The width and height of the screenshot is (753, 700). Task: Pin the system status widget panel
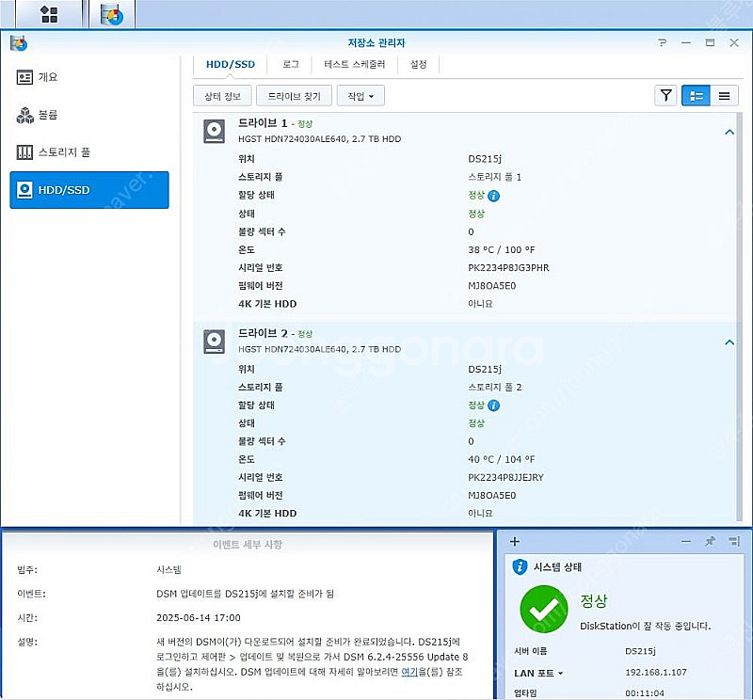tap(710, 541)
